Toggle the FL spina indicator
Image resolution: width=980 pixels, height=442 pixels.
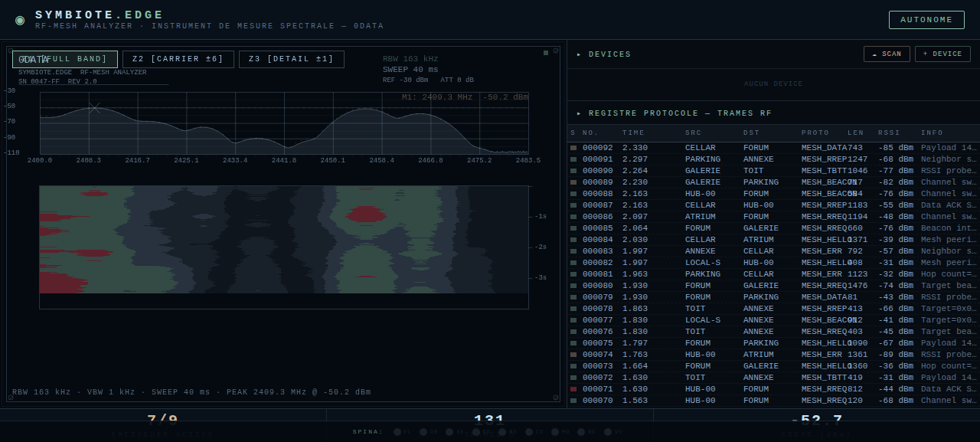coord(397,432)
